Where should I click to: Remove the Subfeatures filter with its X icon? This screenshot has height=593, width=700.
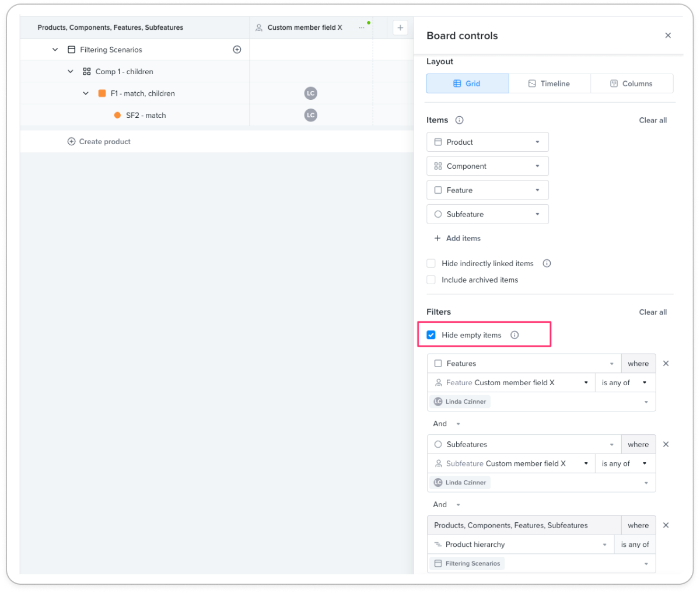click(x=666, y=444)
